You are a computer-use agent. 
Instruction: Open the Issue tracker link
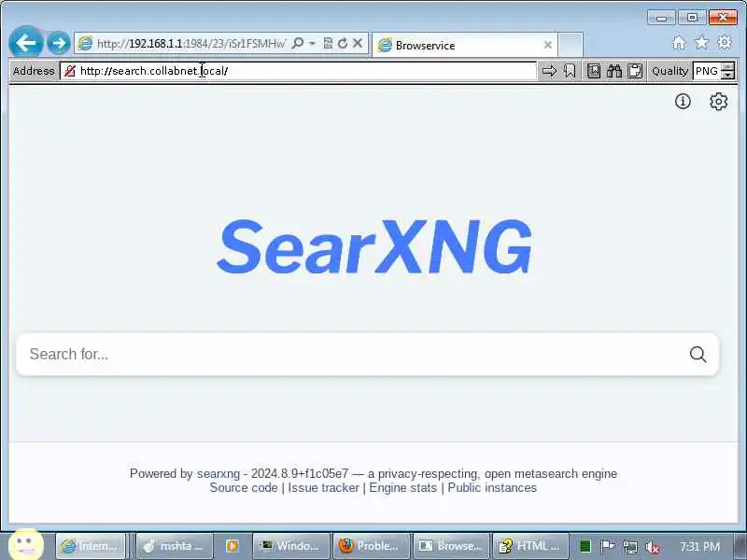click(x=323, y=487)
